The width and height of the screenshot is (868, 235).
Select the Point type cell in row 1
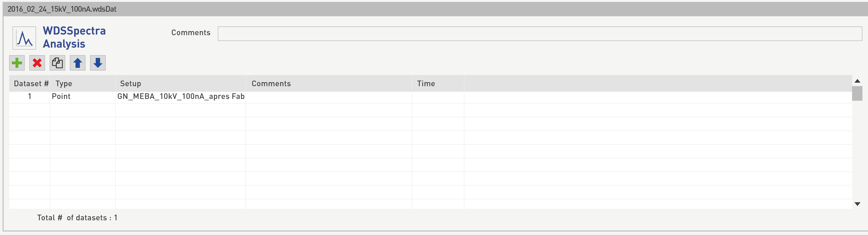(82, 97)
